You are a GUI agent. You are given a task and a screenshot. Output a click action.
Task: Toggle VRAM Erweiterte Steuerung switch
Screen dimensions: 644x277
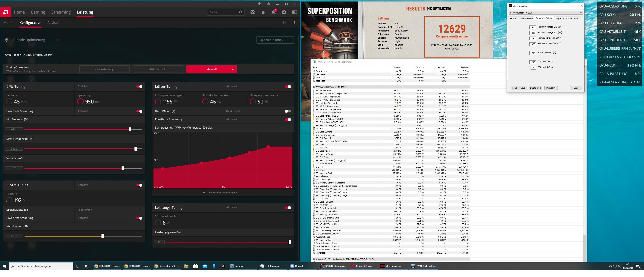(139, 218)
